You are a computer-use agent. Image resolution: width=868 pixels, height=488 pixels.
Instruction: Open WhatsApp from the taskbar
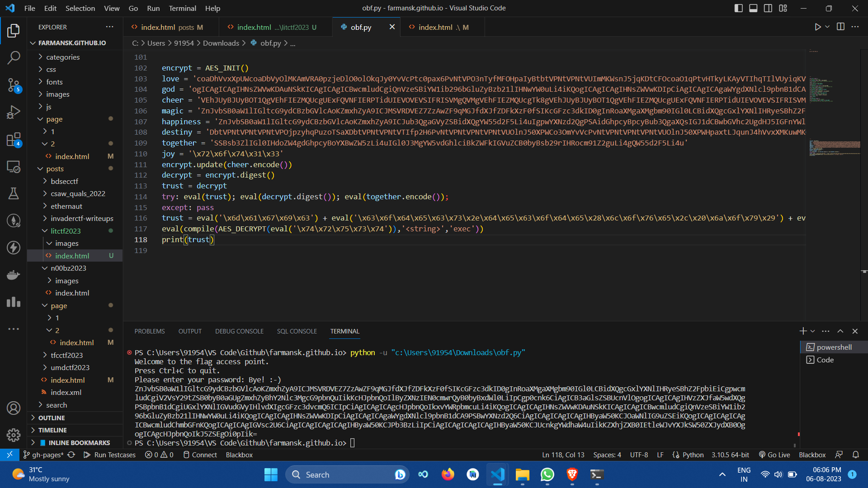(x=547, y=475)
